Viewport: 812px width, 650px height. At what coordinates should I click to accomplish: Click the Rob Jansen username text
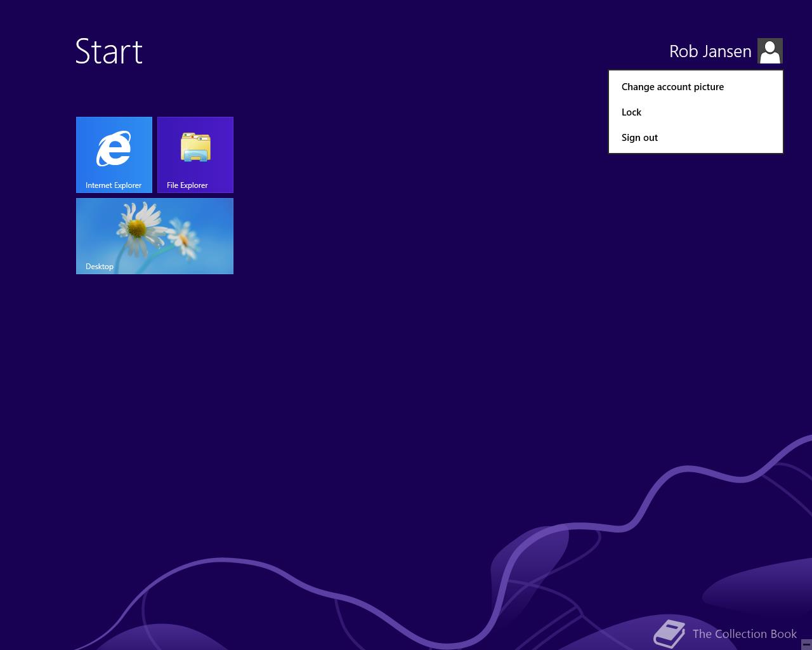(x=710, y=51)
